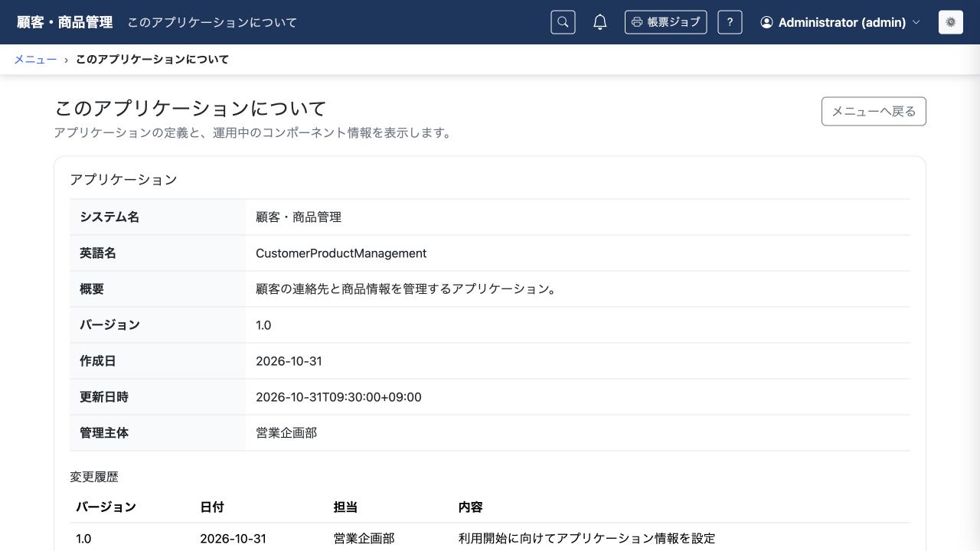Open help question mark button
This screenshot has width=980, height=551.
(730, 22)
